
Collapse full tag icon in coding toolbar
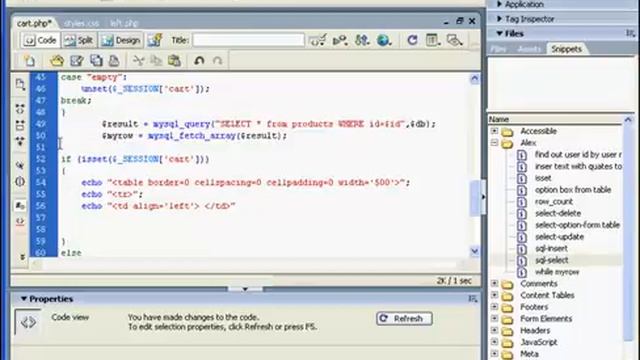click(20, 109)
